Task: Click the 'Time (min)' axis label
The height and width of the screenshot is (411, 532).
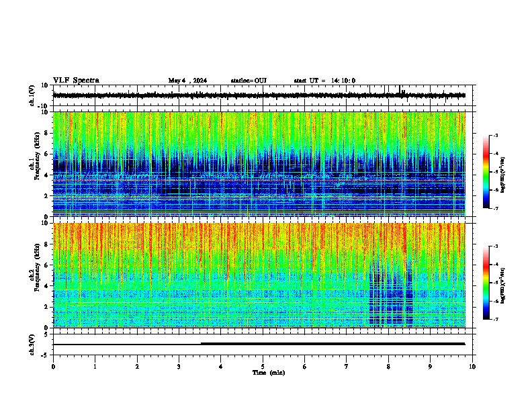Action: pyautogui.click(x=269, y=373)
